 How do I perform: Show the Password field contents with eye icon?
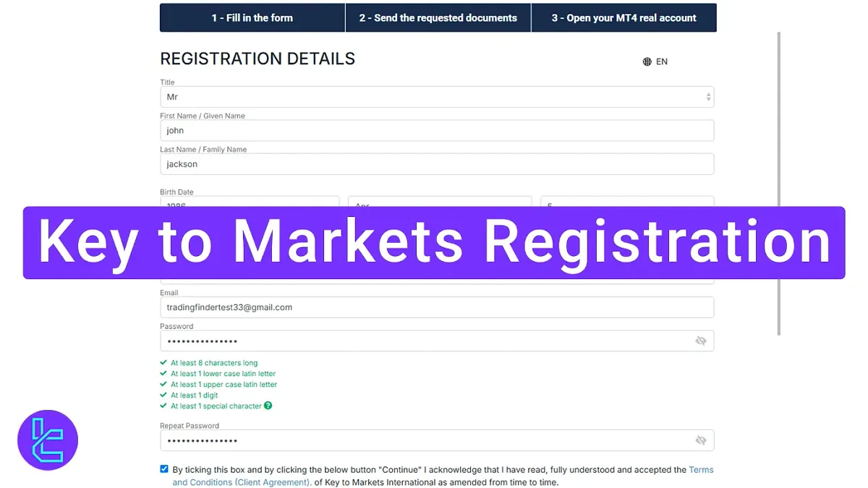coord(700,340)
